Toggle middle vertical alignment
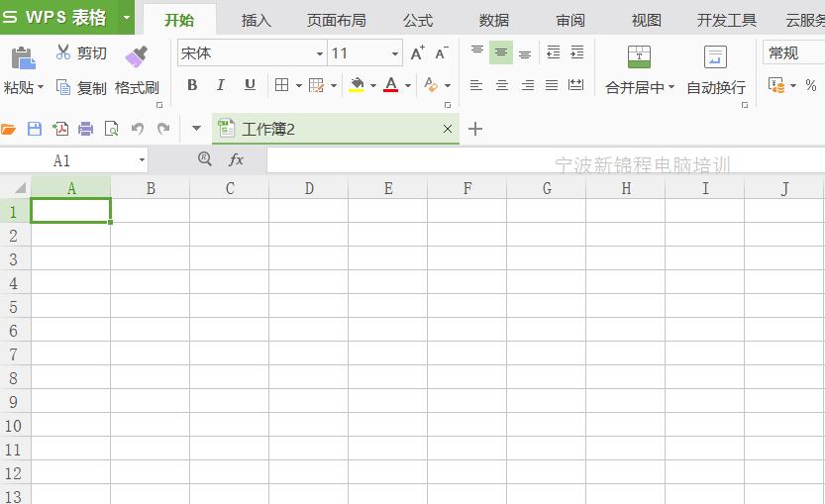 (x=501, y=52)
